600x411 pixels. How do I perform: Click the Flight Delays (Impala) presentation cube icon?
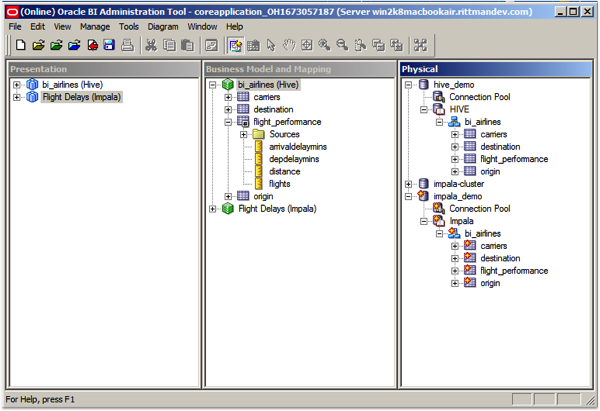pos(32,97)
